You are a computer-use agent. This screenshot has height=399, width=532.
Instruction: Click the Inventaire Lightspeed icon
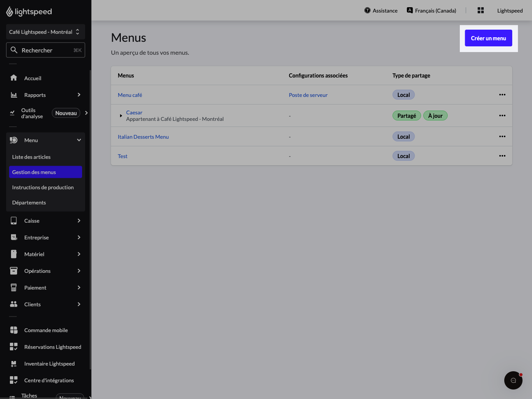(14, 364)
